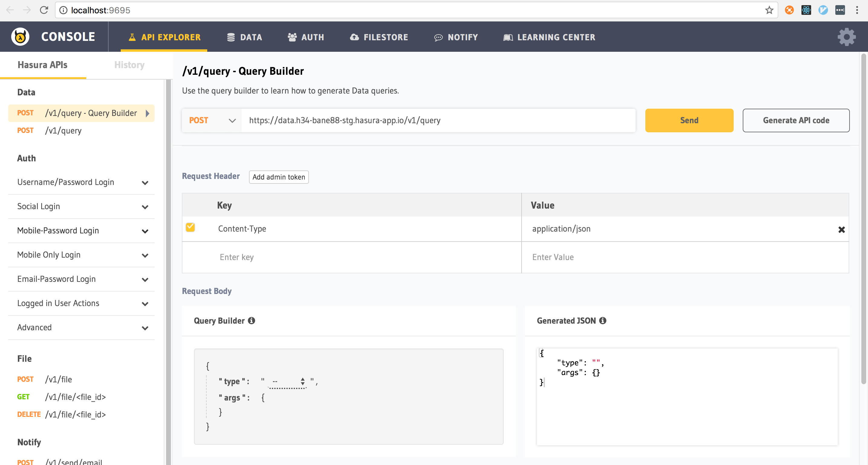Viewport: 868px width, 465px height.
Task: Click Add admin token button
Action: 278,177
